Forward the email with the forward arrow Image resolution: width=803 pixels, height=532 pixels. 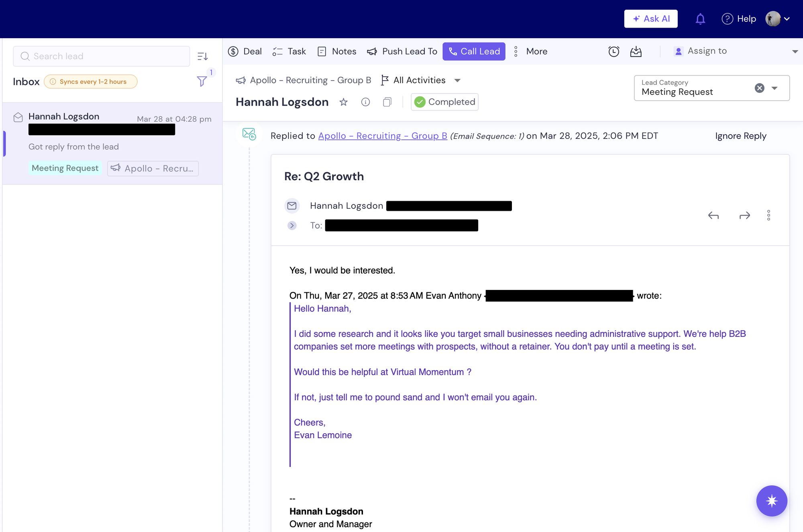(x=745, y=216)
